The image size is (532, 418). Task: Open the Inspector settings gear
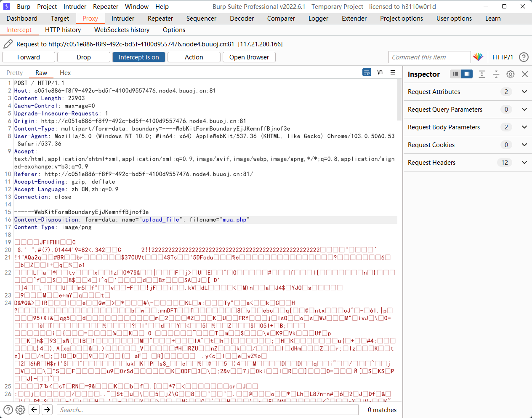tap(511, 74)
